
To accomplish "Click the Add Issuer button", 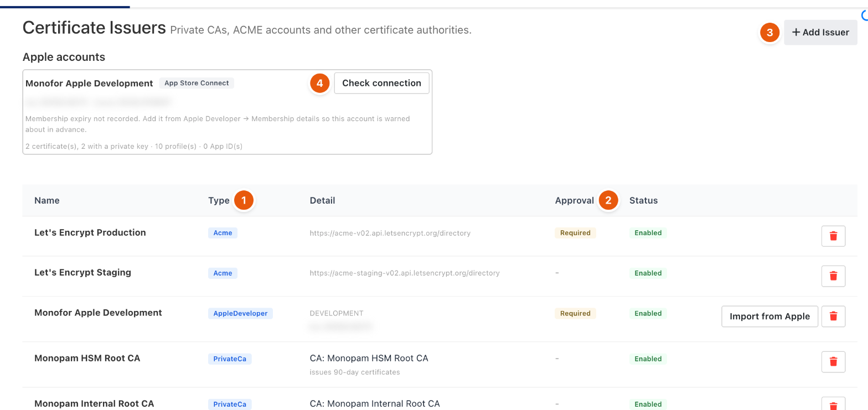I will pyautogui.click(x=820, y=32).
